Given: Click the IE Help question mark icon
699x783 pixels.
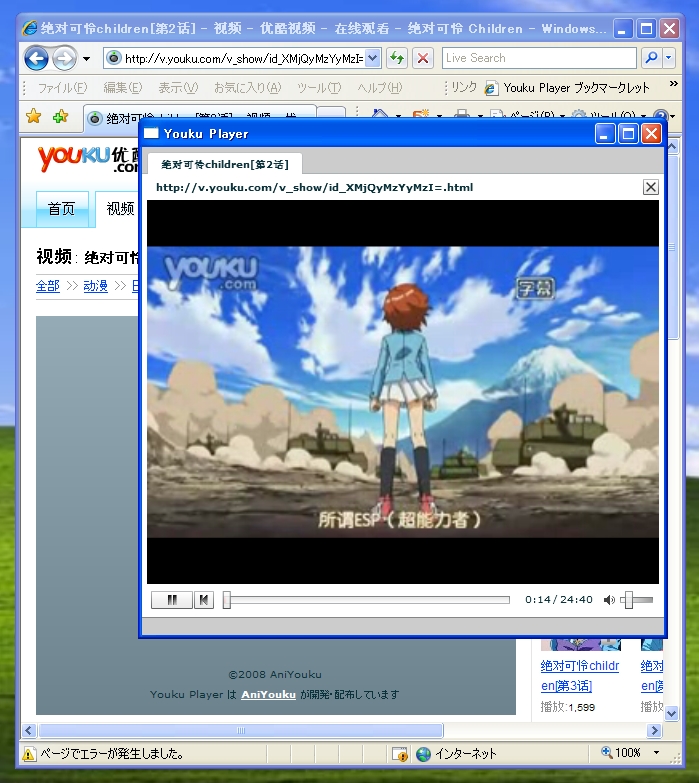Looking at the screenshot, I should (660, 116).
